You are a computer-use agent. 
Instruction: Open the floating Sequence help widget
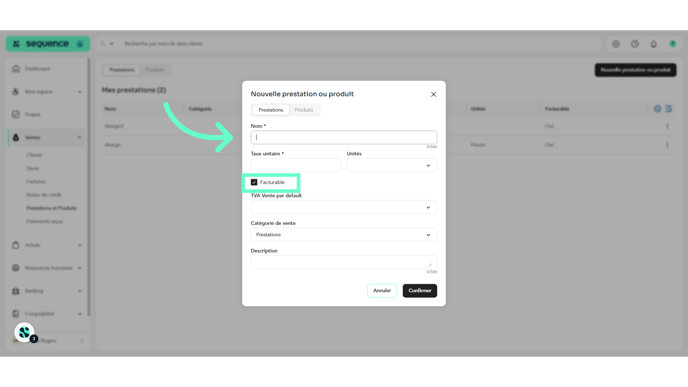pyautogui.click(x=25, y=333)
